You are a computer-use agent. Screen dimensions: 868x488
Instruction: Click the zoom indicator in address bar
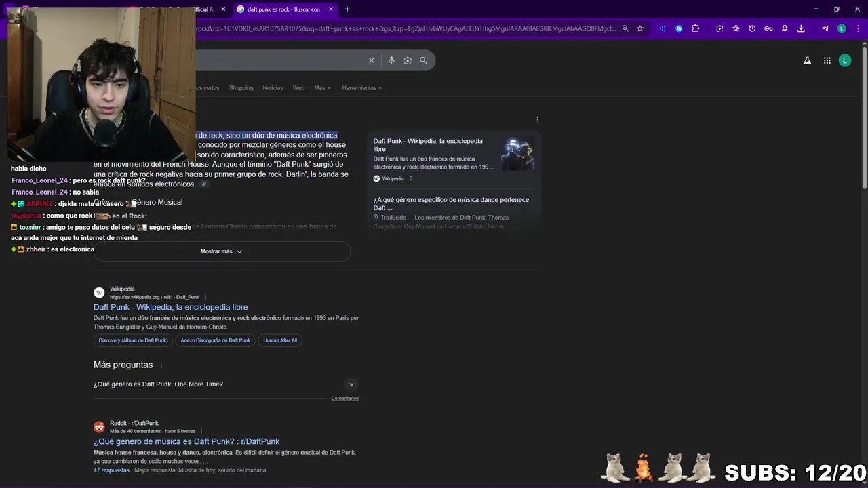tap(625, 28)
